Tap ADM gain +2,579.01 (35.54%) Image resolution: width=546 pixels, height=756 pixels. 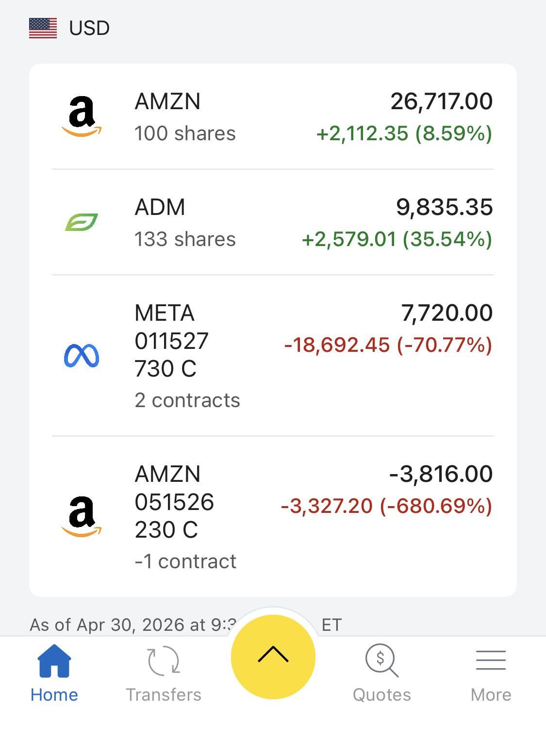[x=397, y=239]
